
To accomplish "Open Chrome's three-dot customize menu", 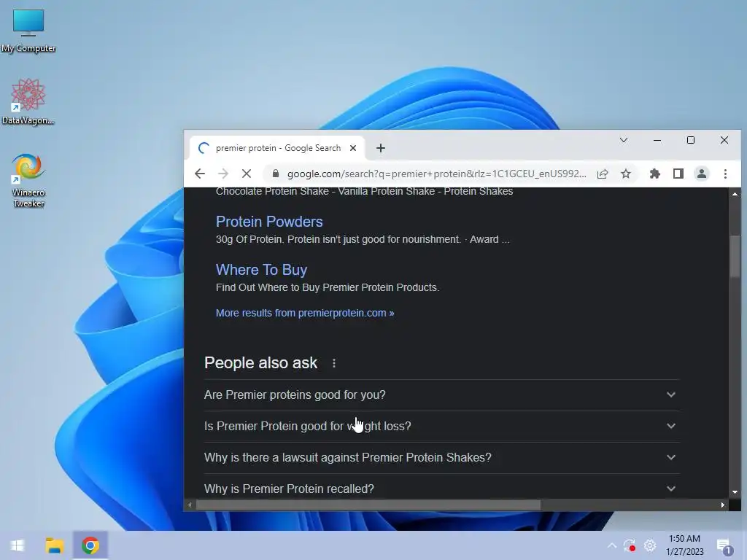I will click(725, 174).
